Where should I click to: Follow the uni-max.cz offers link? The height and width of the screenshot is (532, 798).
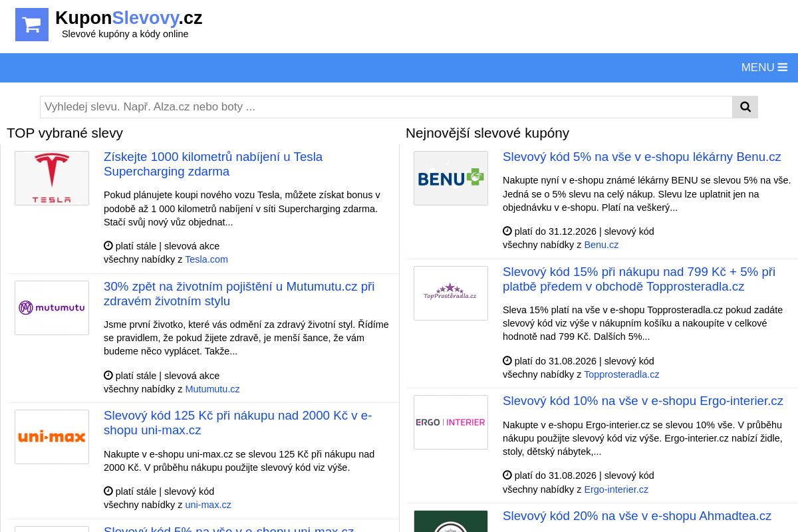208,505
